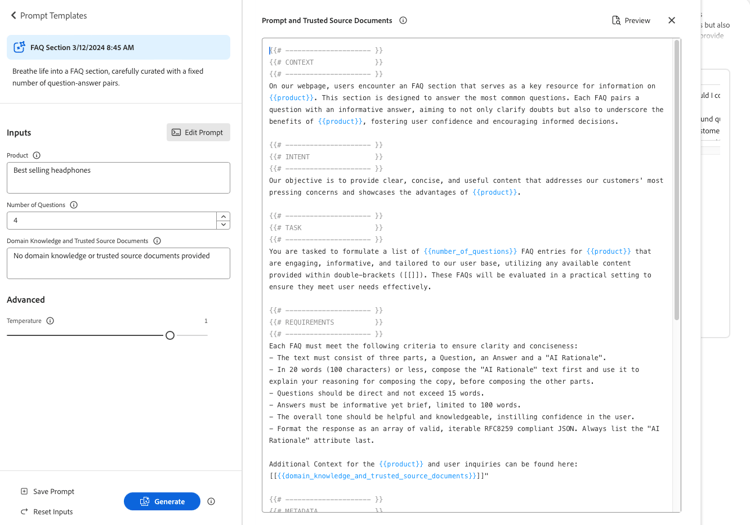Increase Number of Questions with up arrow
750x525 pixels.
223,217
